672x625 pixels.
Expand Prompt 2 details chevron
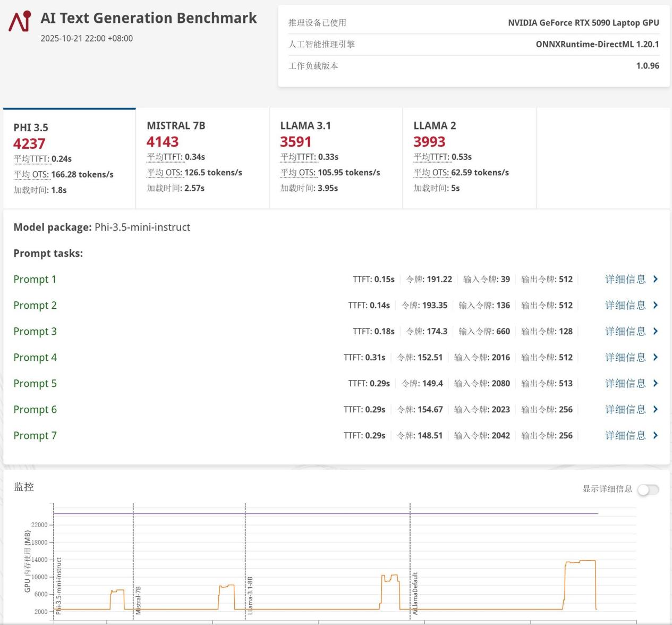tap(656, 305)
